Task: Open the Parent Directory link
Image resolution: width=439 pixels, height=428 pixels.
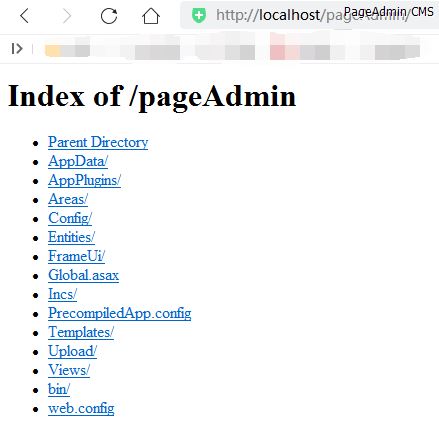Action: pos(98,142)
